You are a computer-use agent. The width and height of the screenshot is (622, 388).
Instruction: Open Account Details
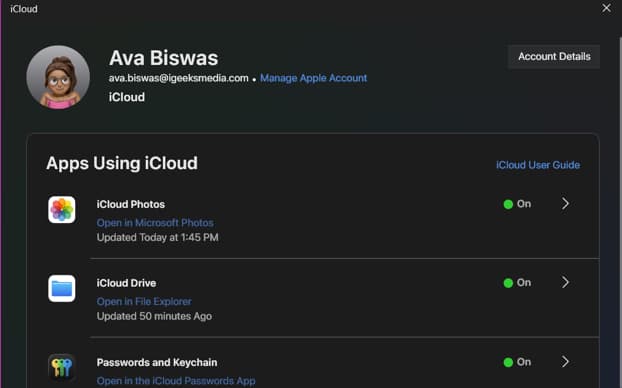point(554,57)
